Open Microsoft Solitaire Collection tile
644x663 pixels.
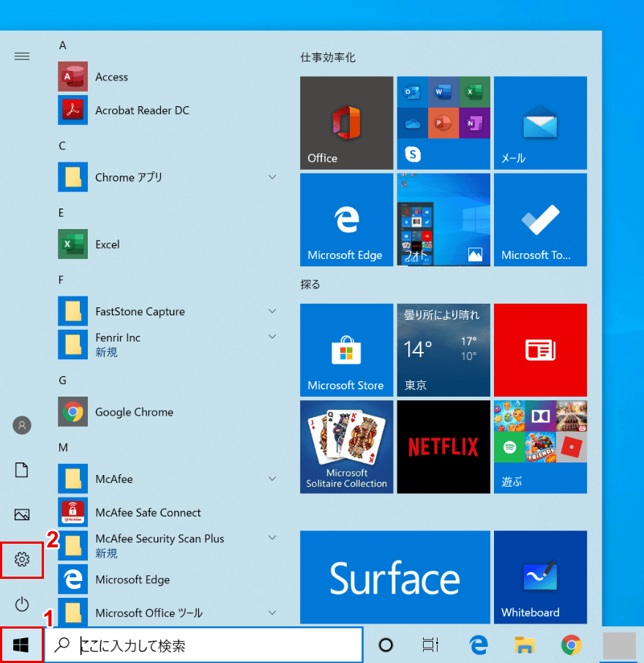(346, 447)
